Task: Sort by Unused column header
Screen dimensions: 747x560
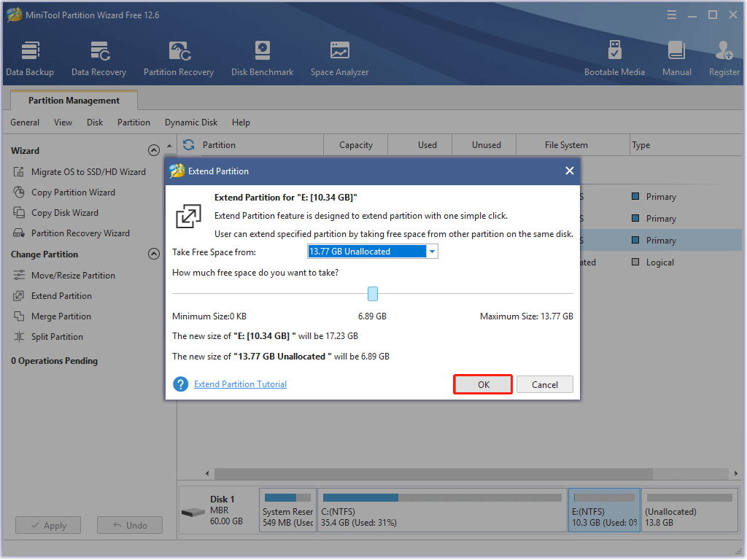Action: (486, 145)
